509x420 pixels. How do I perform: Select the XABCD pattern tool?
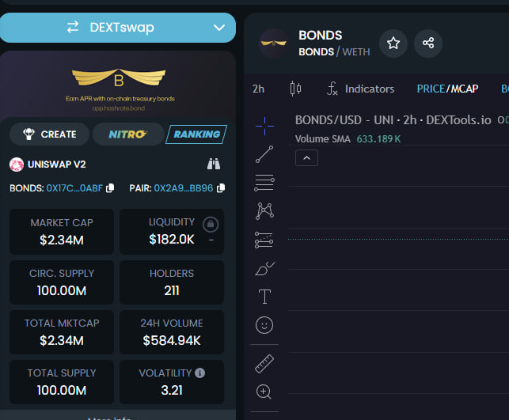pyautogui.click(x=264, y=211)
